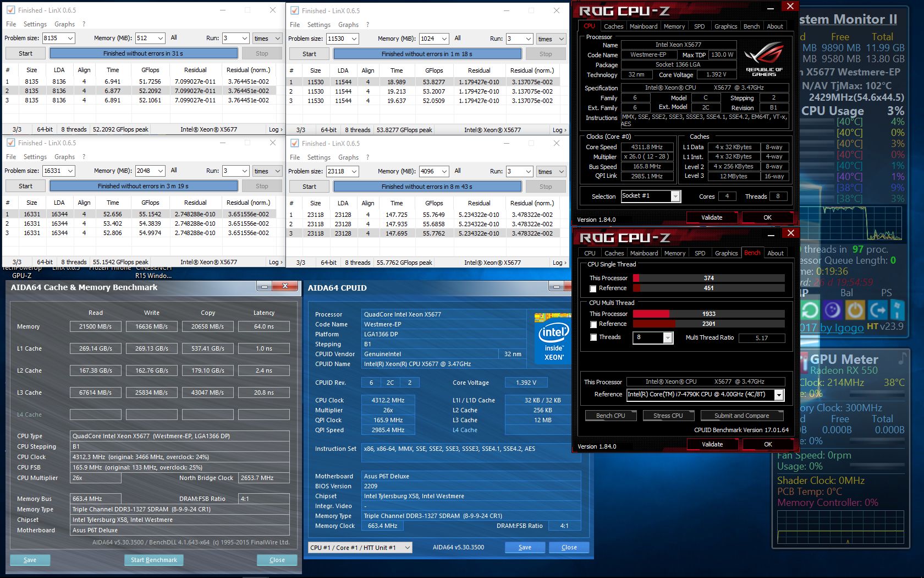Open Graphs menu in the 16331 LinX window
This screenshot has height=578, width=924.
64,157
